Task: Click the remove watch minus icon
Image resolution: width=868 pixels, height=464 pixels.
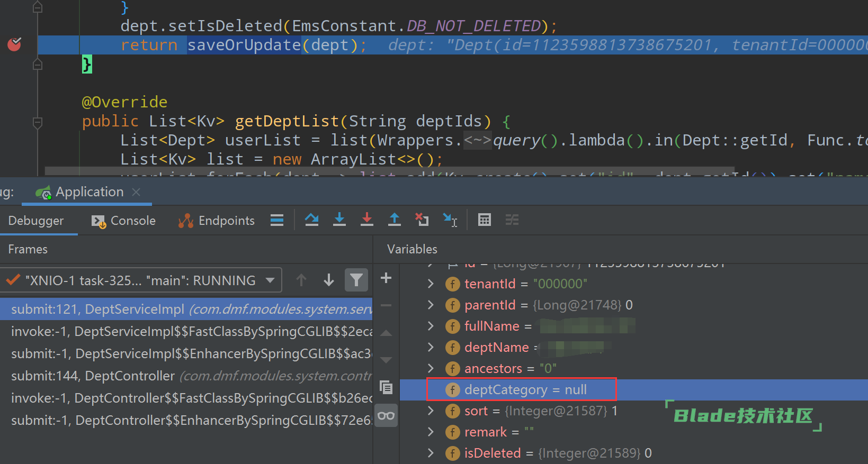Action: [x=386, y=305]
